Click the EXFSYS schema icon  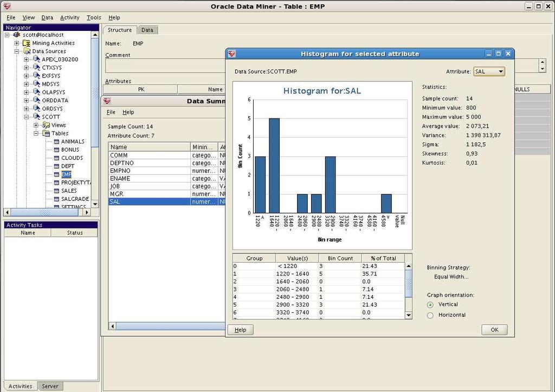pos(36,75)
